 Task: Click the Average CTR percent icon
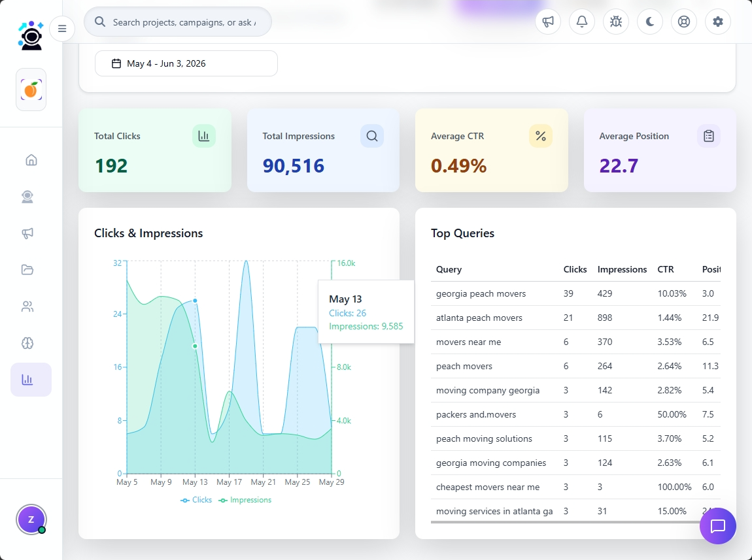(x=541, y=136)
